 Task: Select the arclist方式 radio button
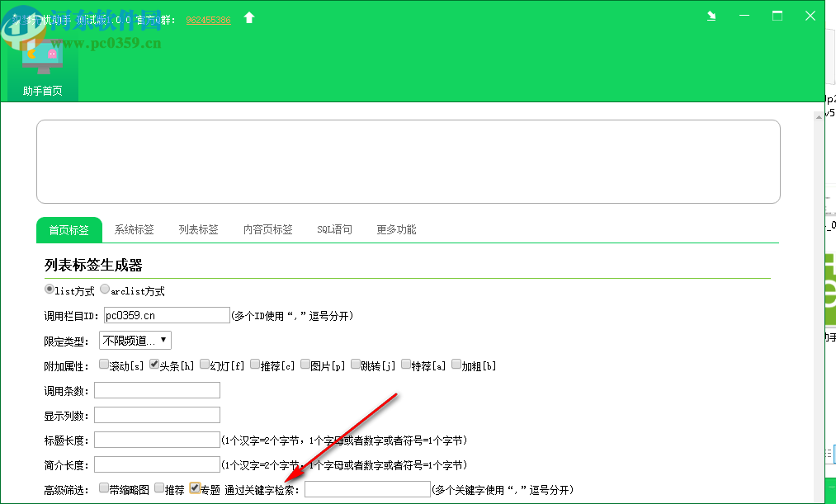(x=105, y=290)
